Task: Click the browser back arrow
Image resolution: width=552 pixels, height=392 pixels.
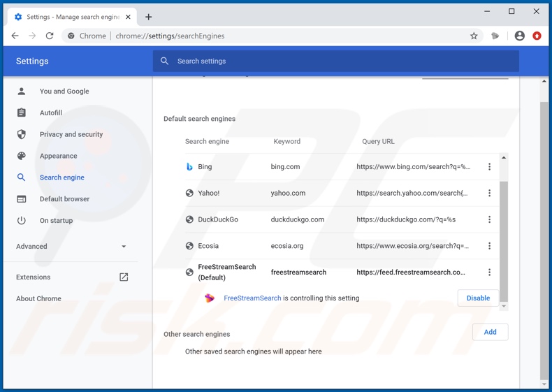Action: pos(15,36)
